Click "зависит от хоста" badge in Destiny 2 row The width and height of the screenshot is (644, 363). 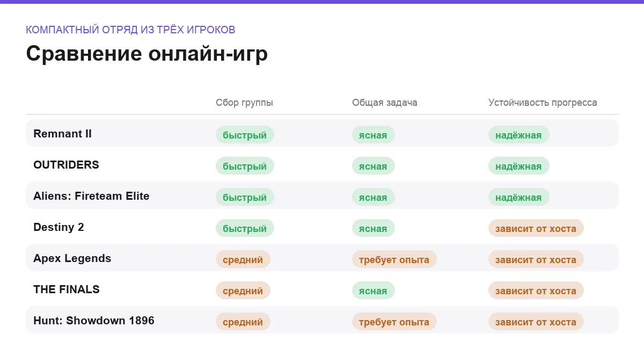coord(536,228)
